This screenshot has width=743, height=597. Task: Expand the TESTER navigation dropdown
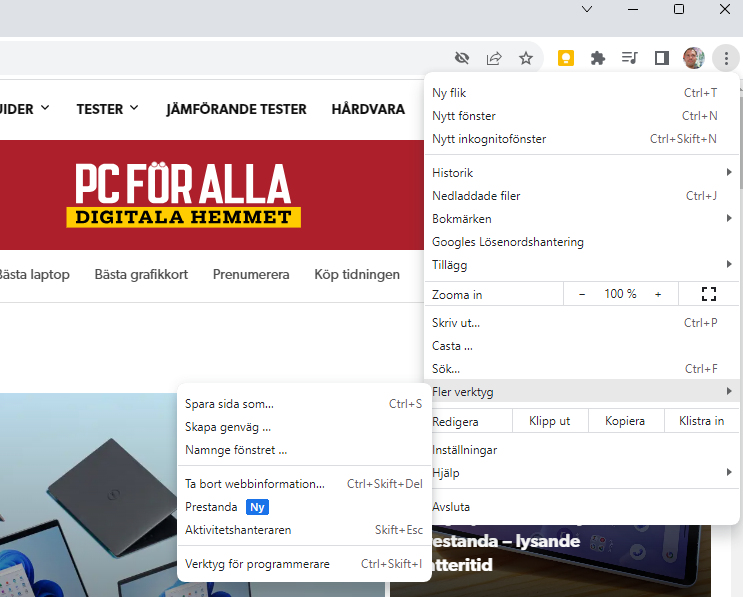click(x=108, y=109)
